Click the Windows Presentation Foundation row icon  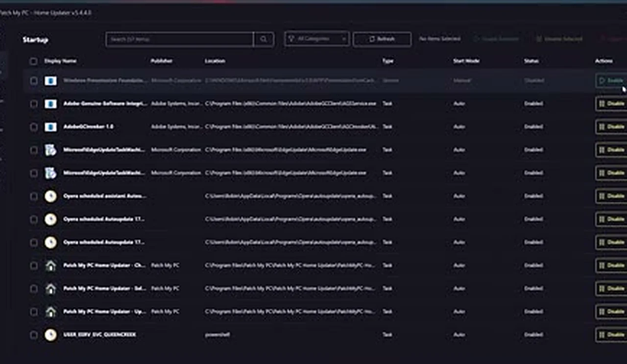click(x=50, y=81)
